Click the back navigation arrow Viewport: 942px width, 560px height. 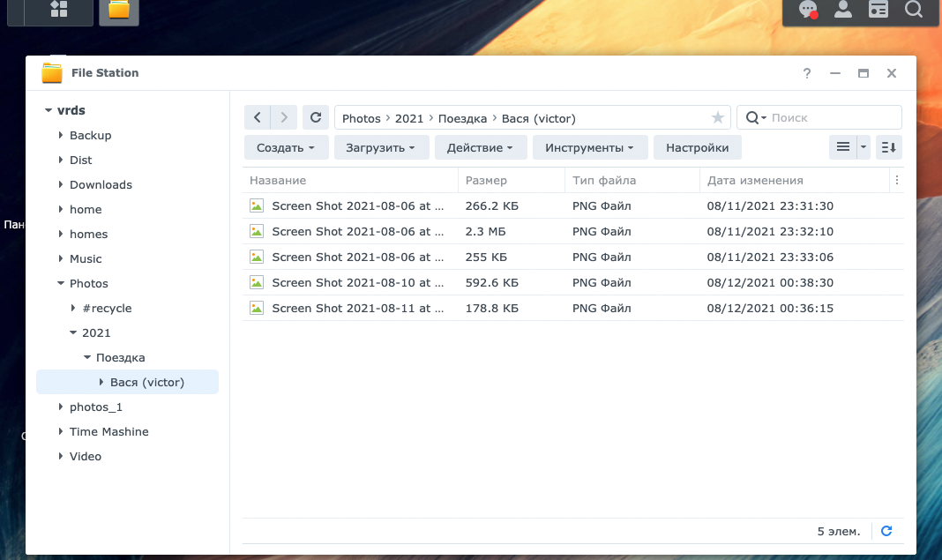tap(257, 117)
